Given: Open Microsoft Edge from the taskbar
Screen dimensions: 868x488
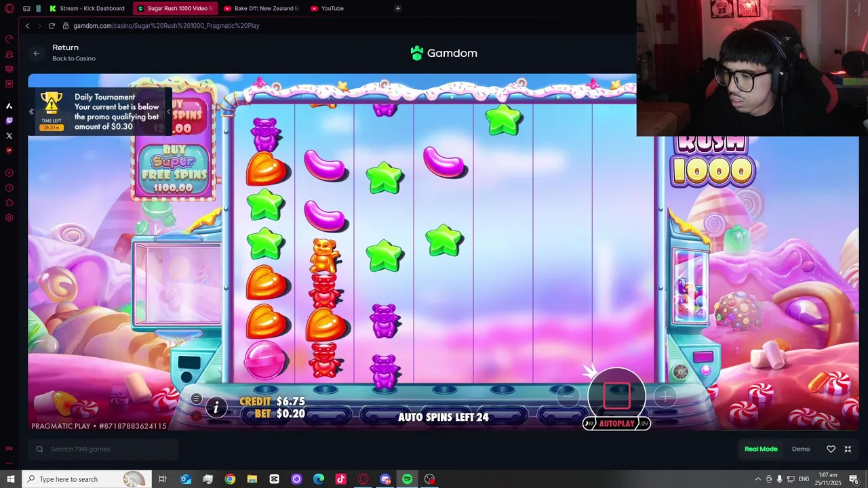Looking at the screenshot, I should point(319,479).
